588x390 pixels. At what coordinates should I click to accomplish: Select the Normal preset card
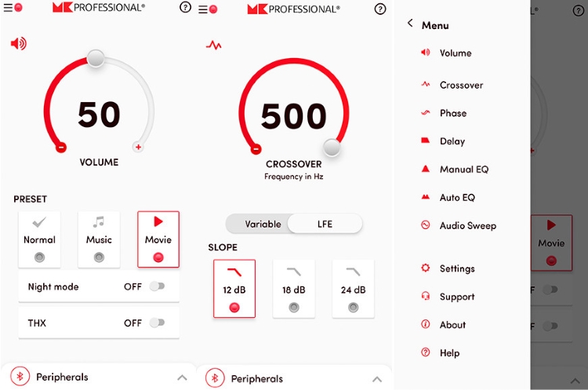(39, 238)
